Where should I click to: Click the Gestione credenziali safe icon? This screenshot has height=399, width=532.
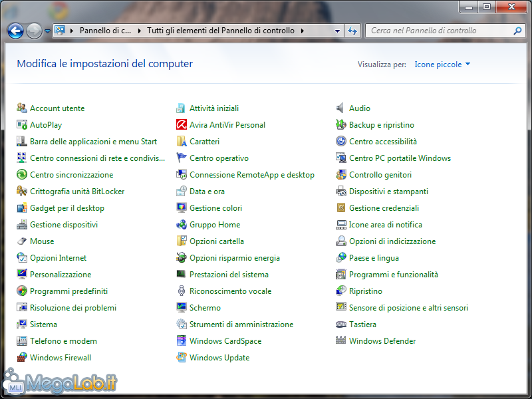pyautogui.click(x=340, y=208)
